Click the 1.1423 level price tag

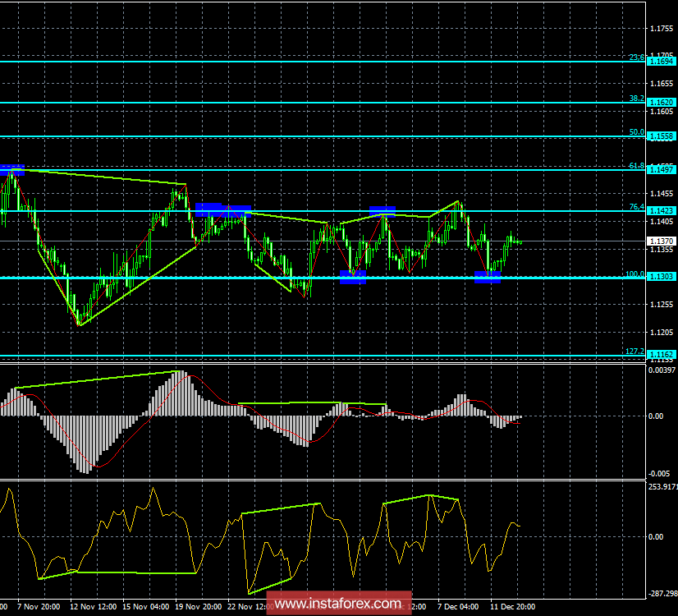pyautogui.click(x=661, y=211)
